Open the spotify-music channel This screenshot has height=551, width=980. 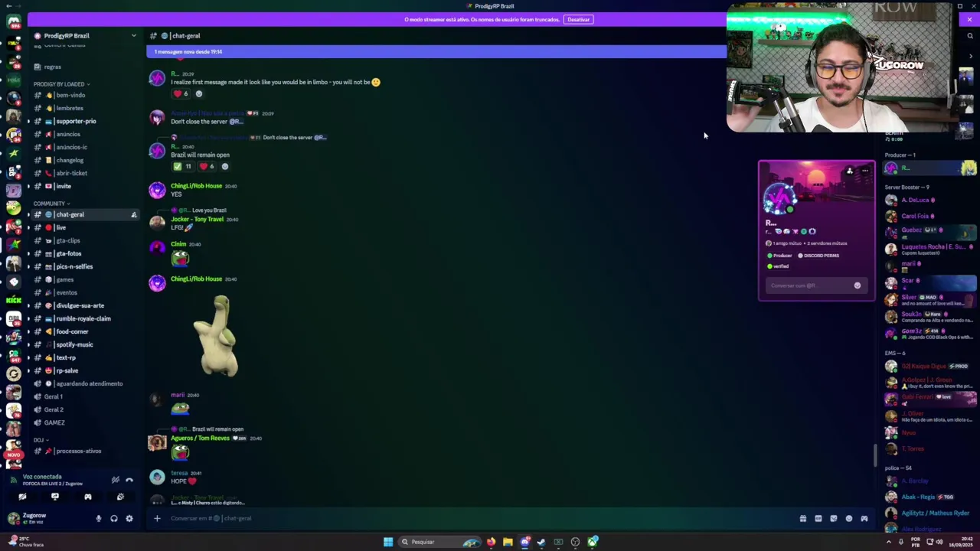pyautogui.click(x=84, y=345)
